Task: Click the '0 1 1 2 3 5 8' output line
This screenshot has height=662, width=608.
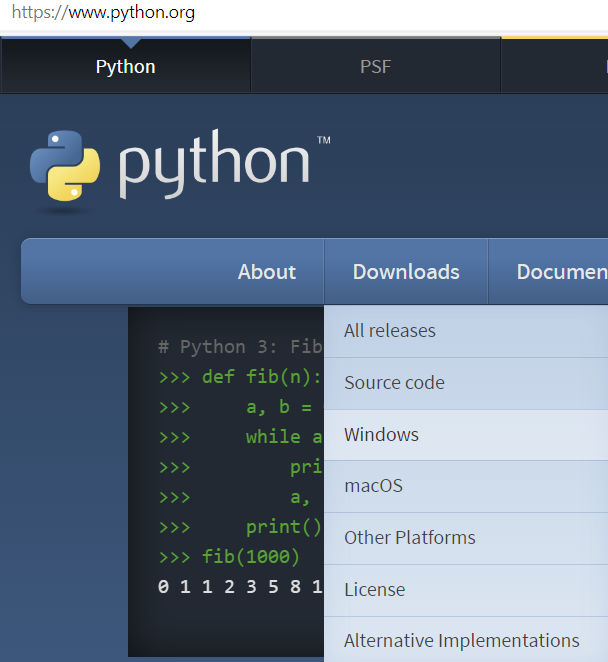Action: [x=241, y=586]
